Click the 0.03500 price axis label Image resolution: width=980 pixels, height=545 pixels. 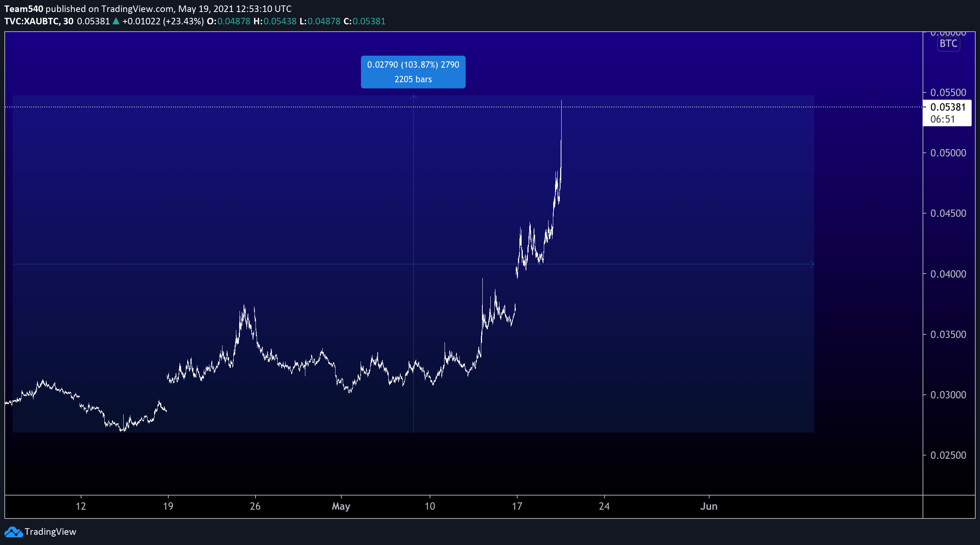tap(948, 334)
